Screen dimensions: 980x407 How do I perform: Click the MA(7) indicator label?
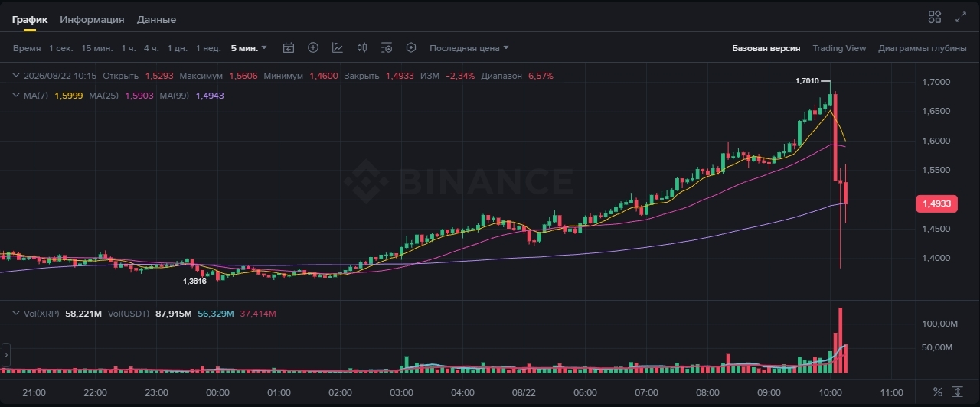37,95
